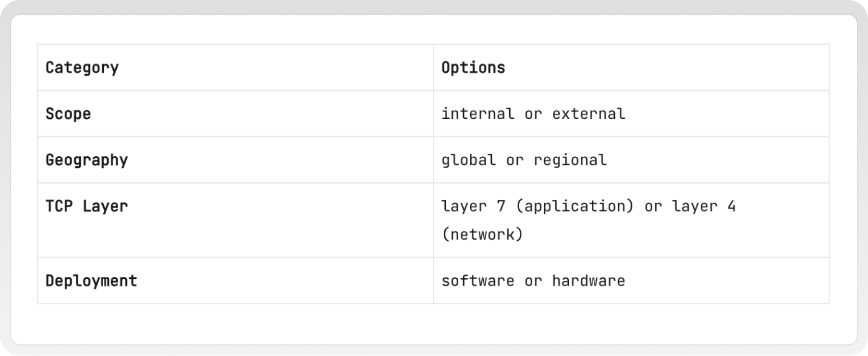Click the word 'regional' in Geography options
Image resolution: width=868 pixels, height=356 pixels.
pyautogui.click(x=570, y=160)
